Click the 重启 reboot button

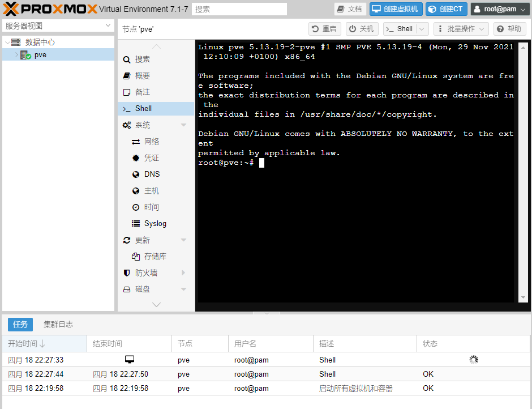[x=324, y=29]
